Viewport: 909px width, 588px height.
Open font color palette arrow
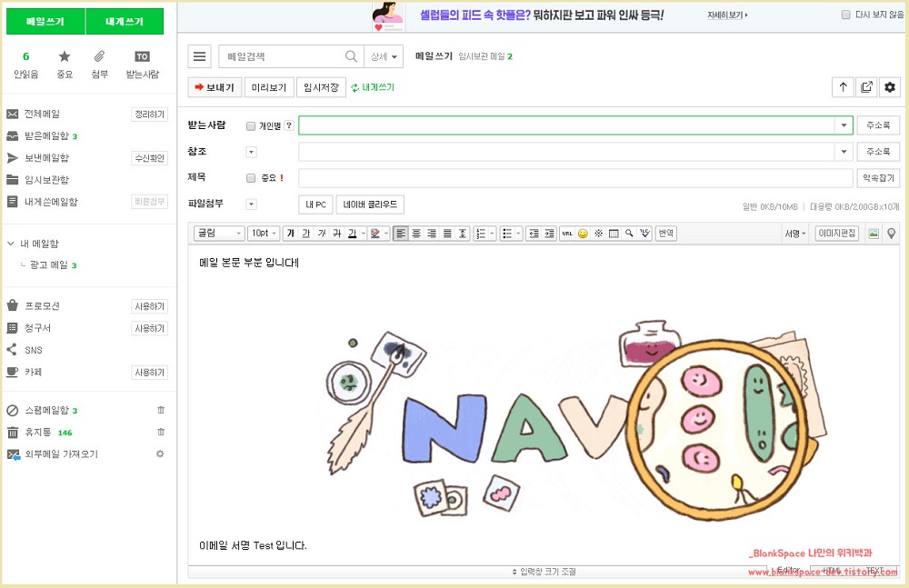pyautogui.click(x=364, y=234)
